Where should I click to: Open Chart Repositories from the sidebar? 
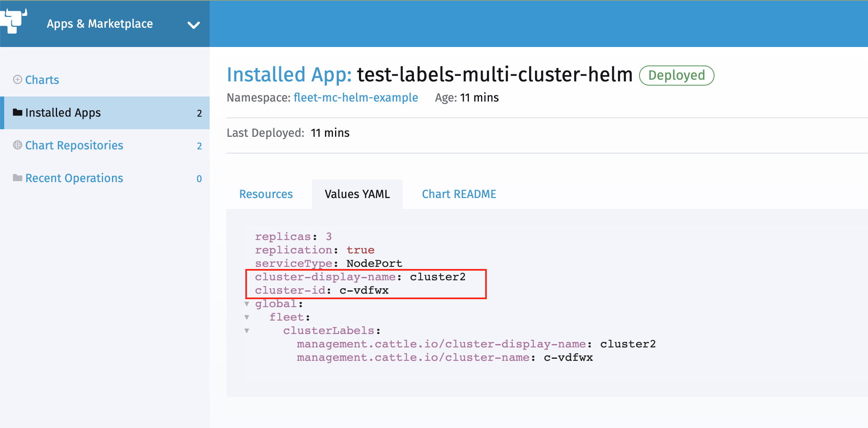74,145
